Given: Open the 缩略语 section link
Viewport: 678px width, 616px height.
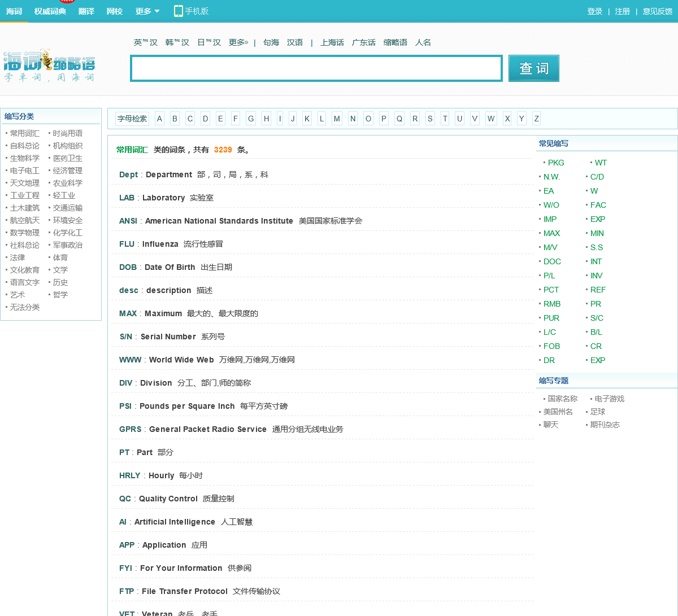Looking at the screenshot, I should pyautogui.click(x=395, y=42).
